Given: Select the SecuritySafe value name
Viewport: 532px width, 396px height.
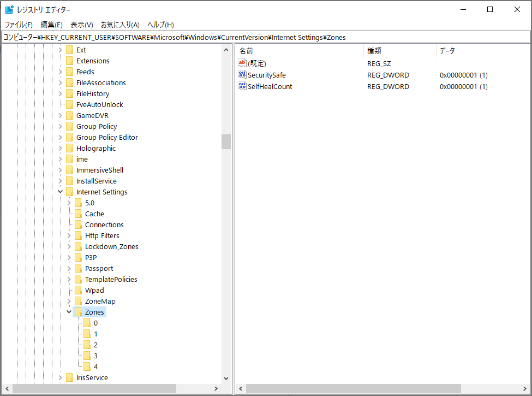Looking at the screenshot, I should coord(267,75).
